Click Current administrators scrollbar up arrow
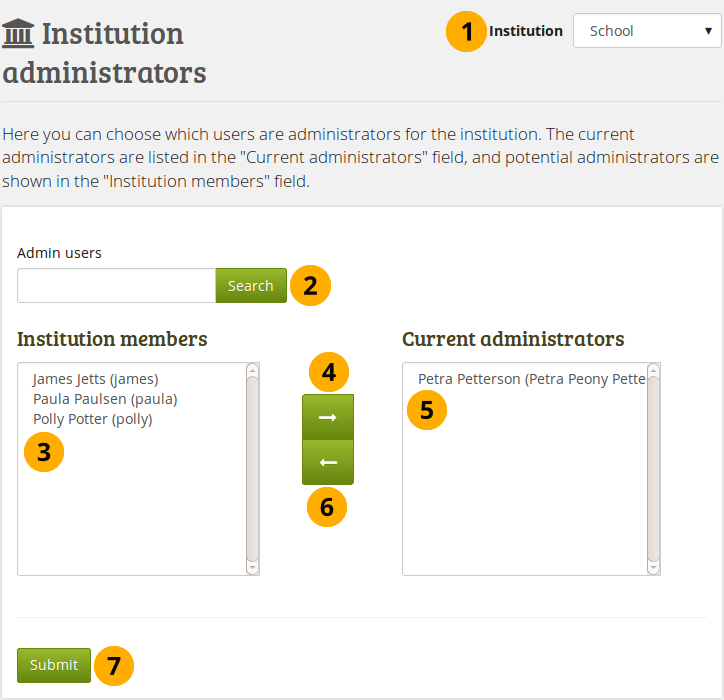724x700 pixels. (653, 370)
